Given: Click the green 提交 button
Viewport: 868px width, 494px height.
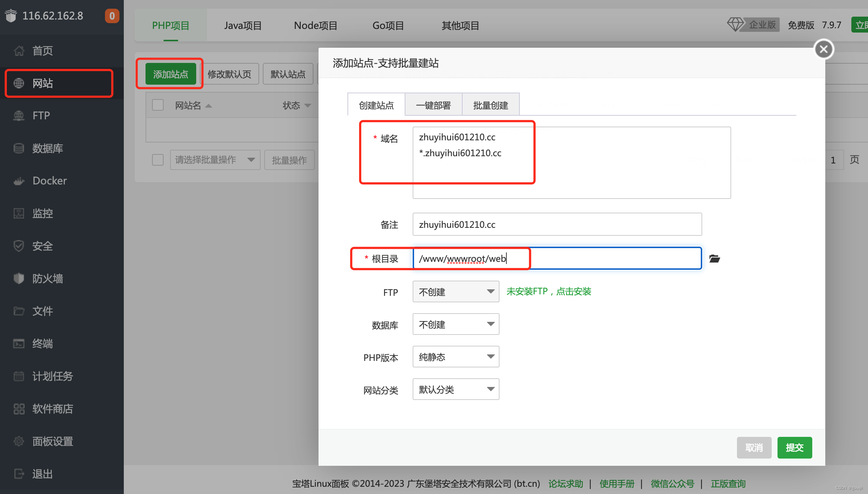Looking at the screenshot, I should 795,448.
